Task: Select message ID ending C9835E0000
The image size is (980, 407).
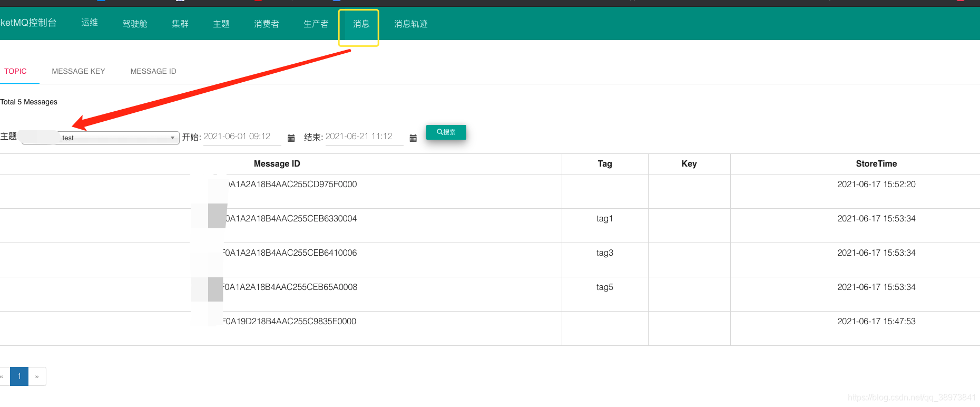Action: (289, 322)
